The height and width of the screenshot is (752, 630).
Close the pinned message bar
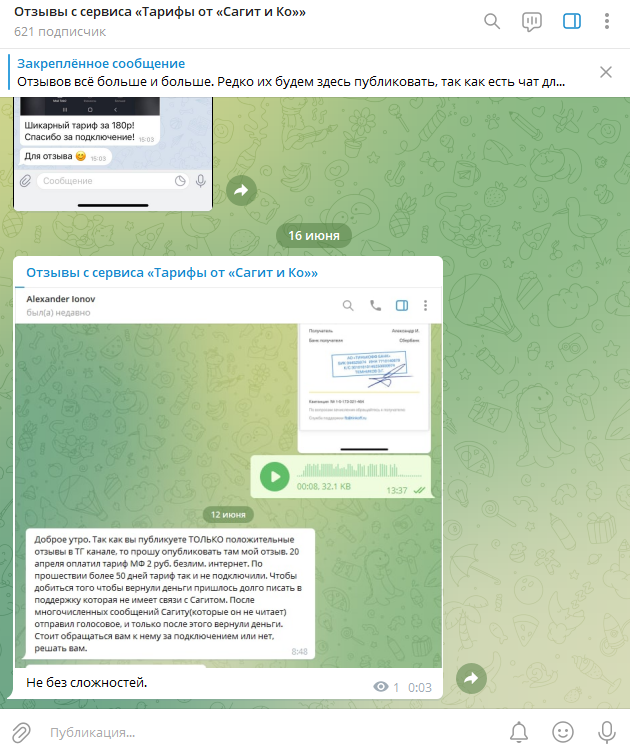[x=606, y=72]
